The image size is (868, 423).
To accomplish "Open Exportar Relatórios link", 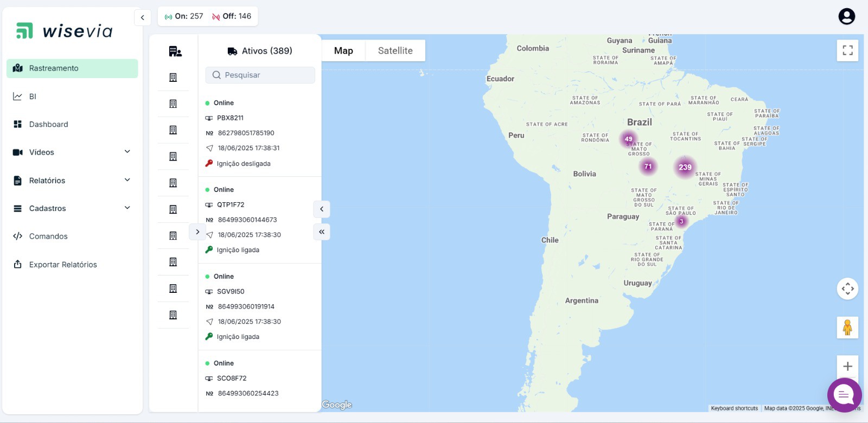I will (x=63, y=265).
